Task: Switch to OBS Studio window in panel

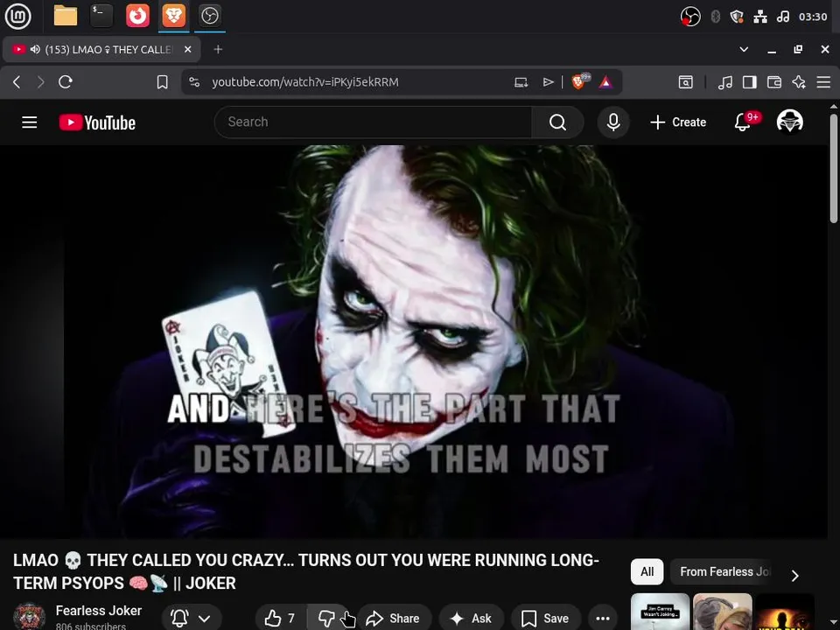Action: [x=209, y=16]
